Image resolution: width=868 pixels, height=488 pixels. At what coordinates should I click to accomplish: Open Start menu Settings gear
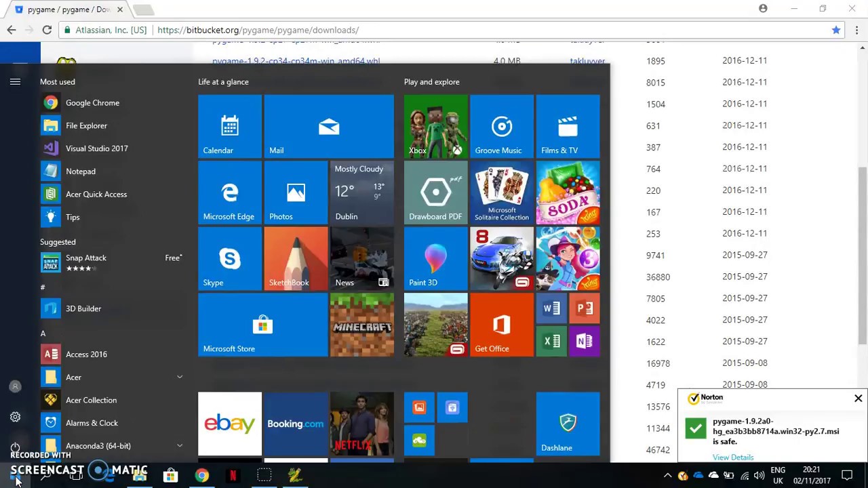point(15,418)
